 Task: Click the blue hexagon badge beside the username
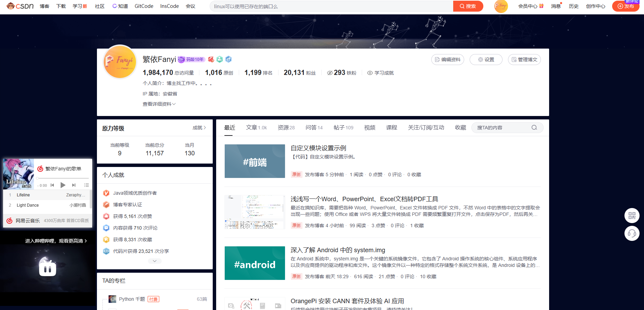[228, 59]
